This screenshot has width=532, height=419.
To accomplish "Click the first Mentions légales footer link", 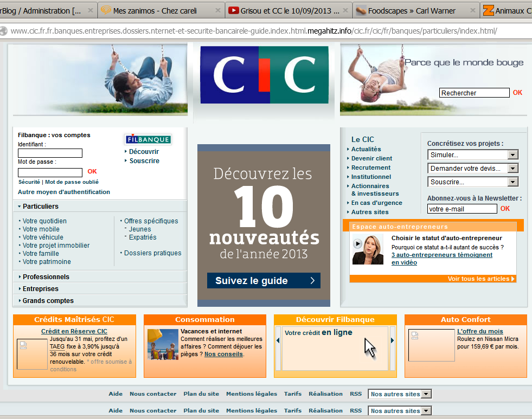I will 252,394.
